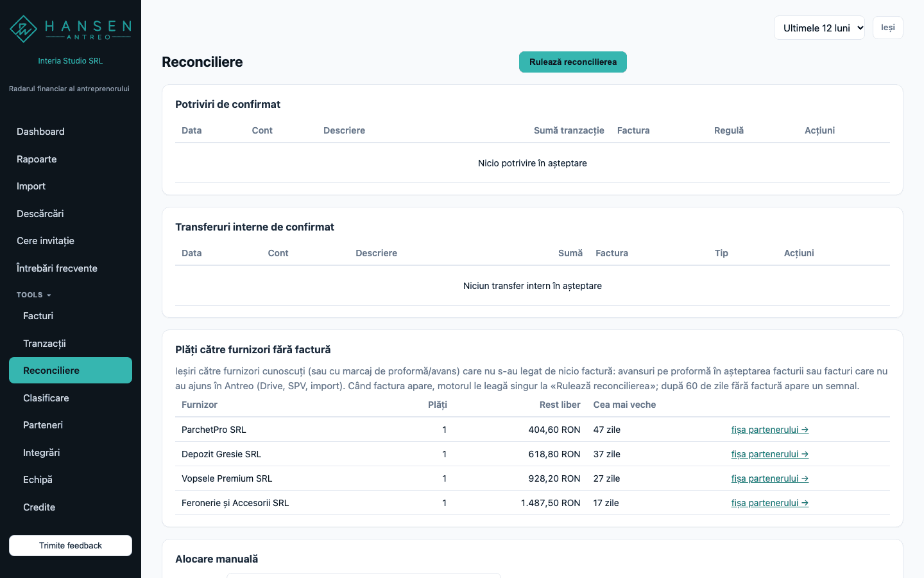The width and height of the screenshot is (924, 578).
Task: Open the Dashboard page
Action: 71,132
